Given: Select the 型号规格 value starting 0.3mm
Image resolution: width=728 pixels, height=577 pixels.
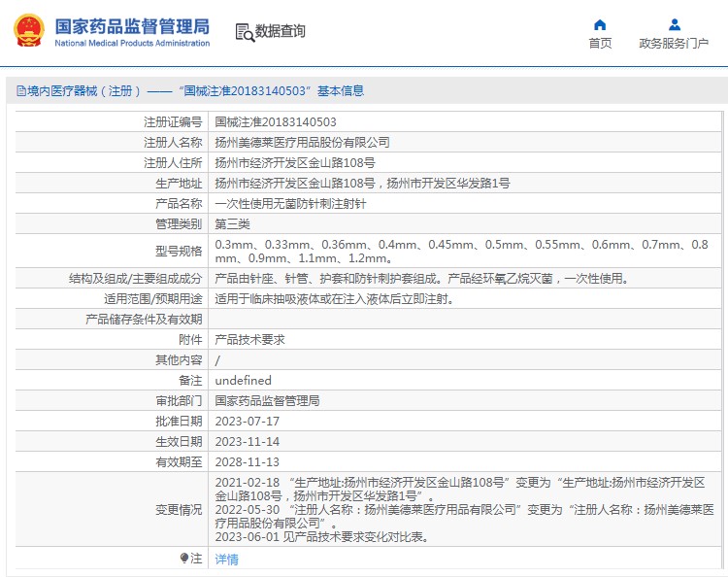Looking at the screenshot, I should (x=461, y=251).
